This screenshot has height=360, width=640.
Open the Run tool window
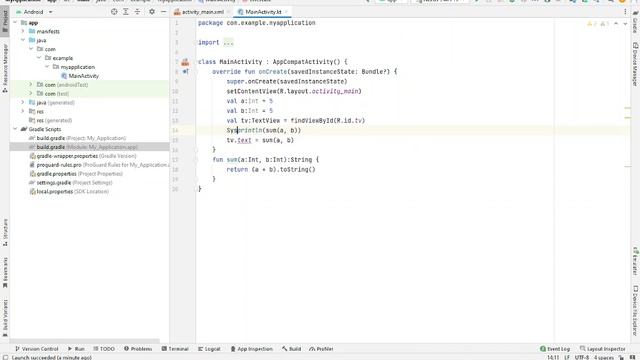[x=76, y=349]
